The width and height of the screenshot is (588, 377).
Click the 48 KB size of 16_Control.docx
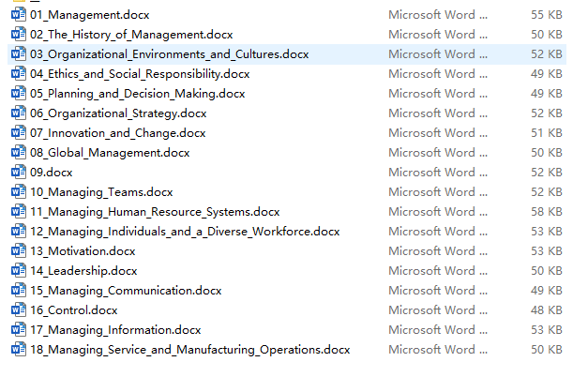547,310
